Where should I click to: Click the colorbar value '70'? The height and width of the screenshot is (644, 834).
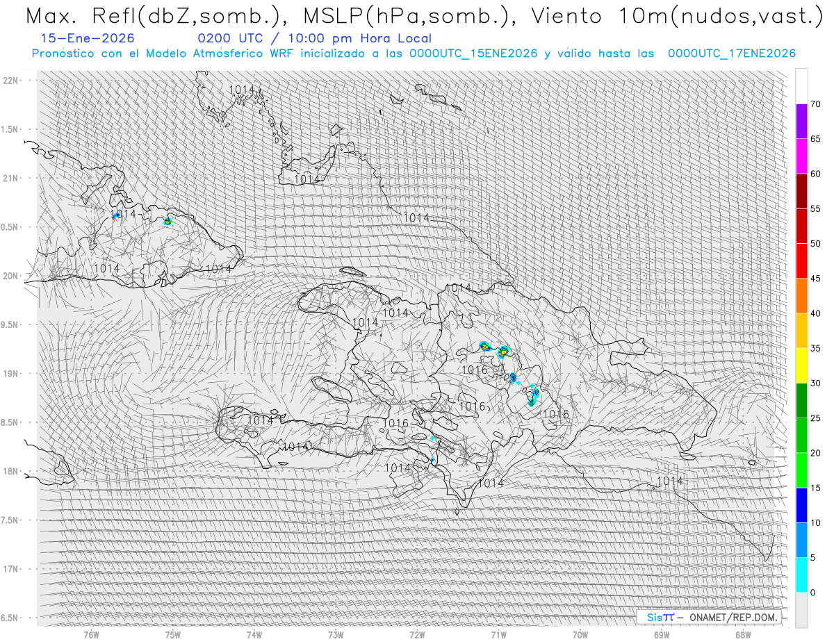pos(816,104)
